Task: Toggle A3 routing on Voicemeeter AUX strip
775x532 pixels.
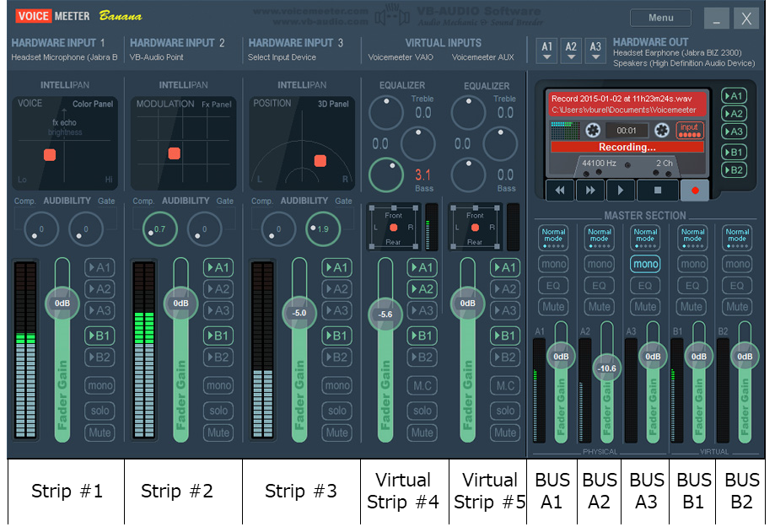Action: pyautogui.click(x=505, y=310)
